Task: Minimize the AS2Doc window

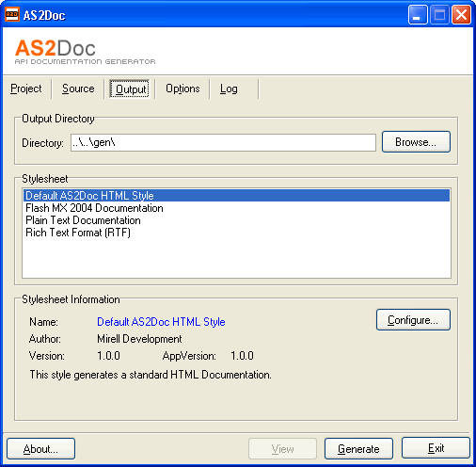Action: coord(418,15)
